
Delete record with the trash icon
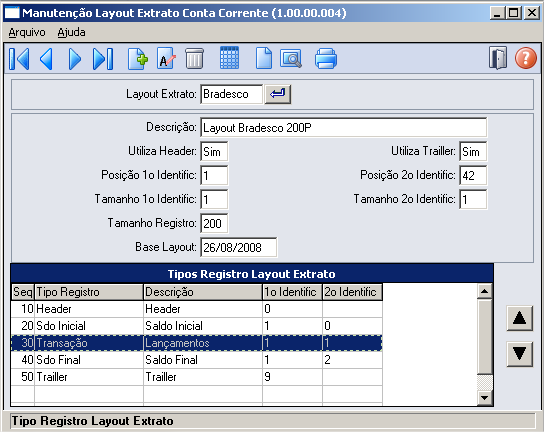point(194,59)
